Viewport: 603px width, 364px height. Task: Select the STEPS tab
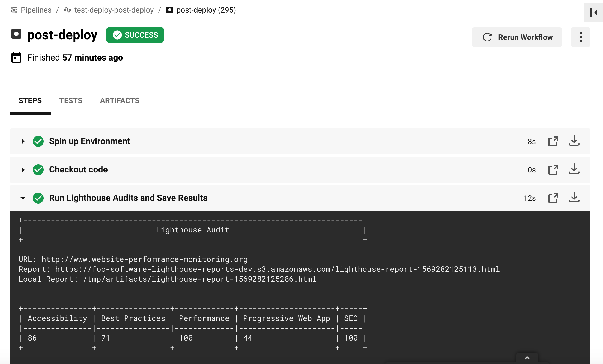30,101
